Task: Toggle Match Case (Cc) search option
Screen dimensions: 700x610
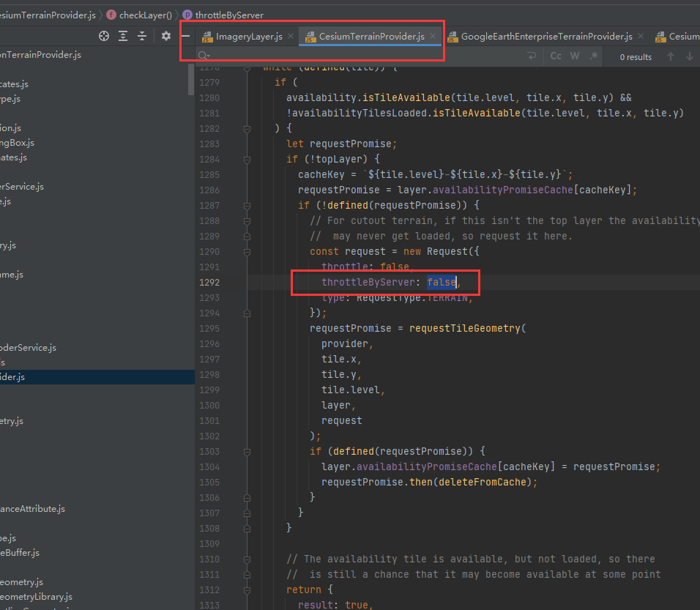Action: (x=556, y=56)
